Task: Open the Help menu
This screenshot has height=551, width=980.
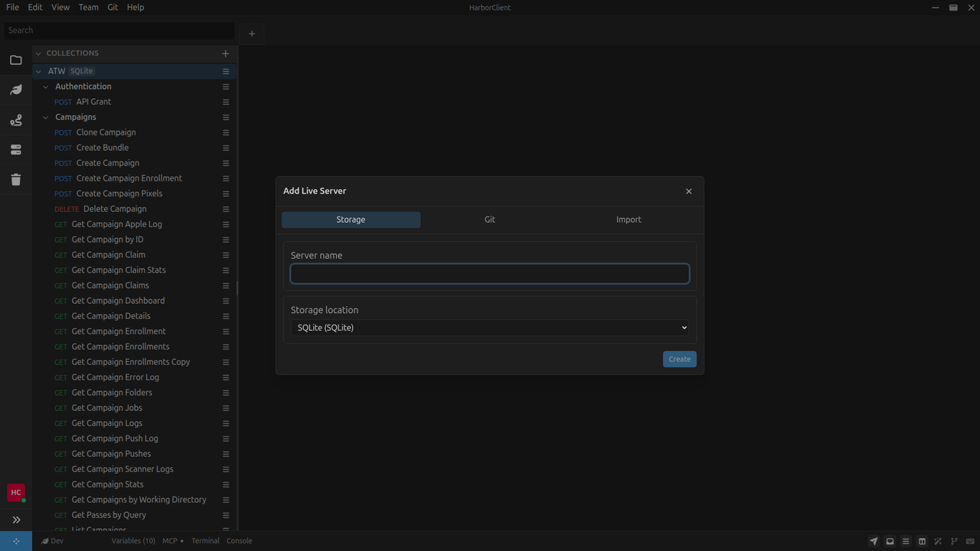Action: 136,7
